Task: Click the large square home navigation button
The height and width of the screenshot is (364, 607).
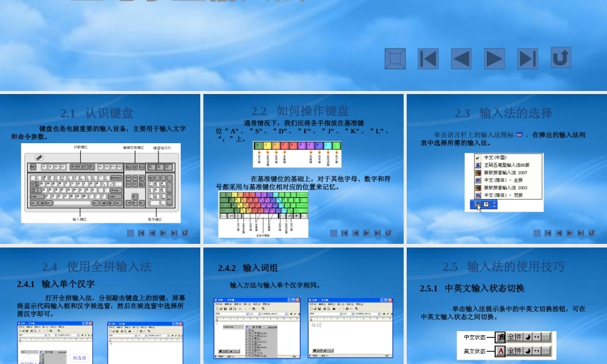Action: coord(395,59)
